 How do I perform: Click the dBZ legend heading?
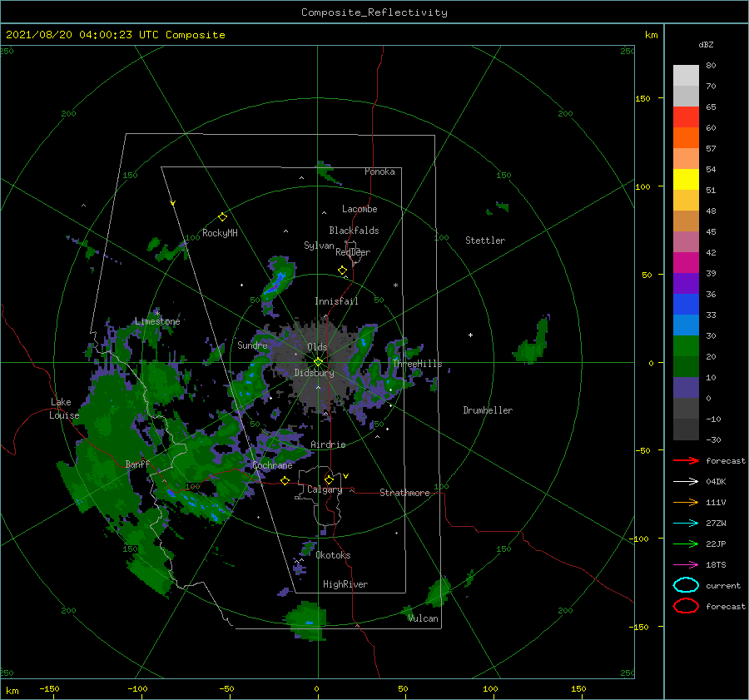(x=706, y=45)
